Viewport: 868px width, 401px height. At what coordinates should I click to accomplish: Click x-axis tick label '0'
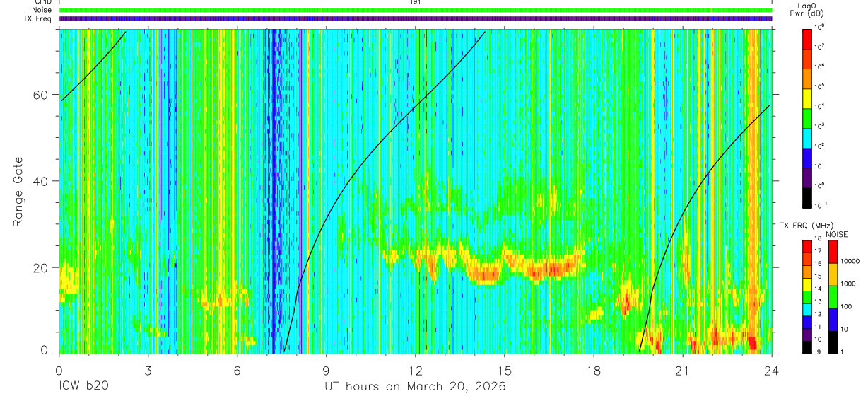59,371
